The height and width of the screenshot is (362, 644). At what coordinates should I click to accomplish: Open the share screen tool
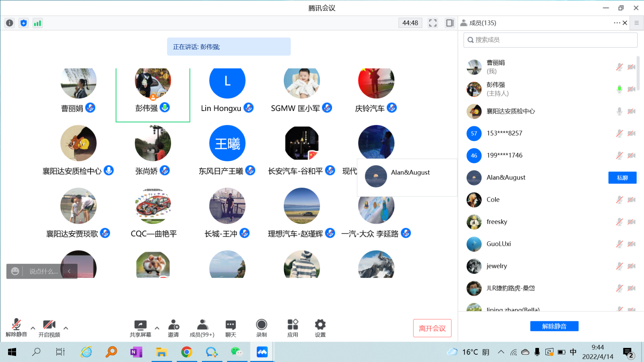click(x=140, y=328)
